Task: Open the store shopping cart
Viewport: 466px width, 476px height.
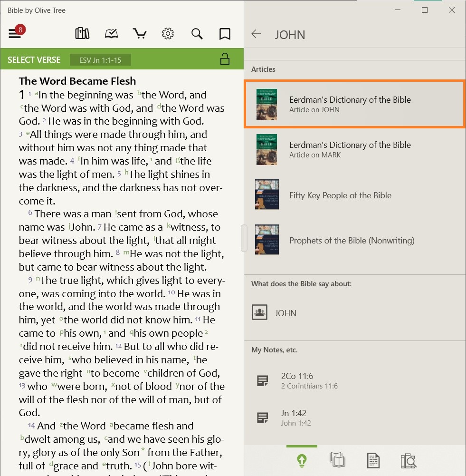Action: [140, 33]
